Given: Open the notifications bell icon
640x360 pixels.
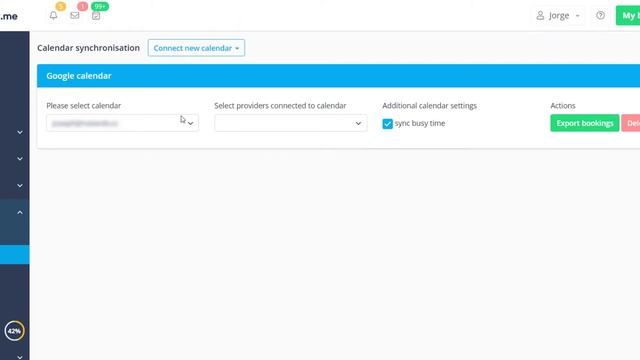Looking at the screenshot, I should pos(53,16).
